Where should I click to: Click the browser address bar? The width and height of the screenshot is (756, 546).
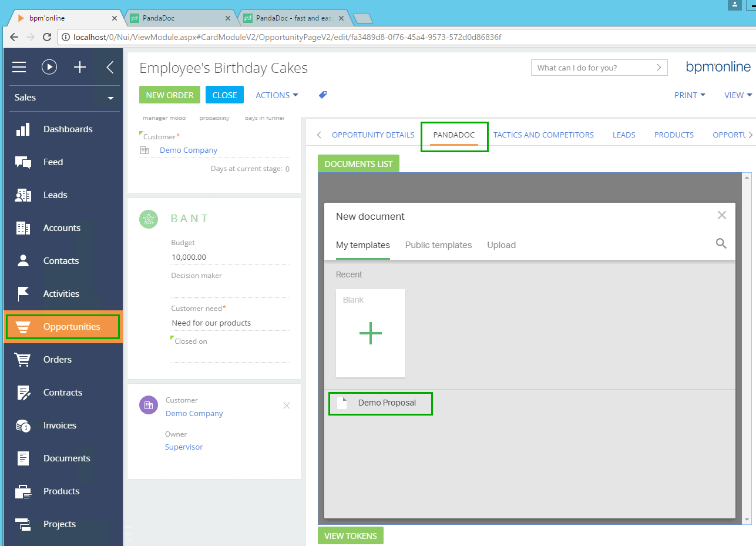tap(405, 37)
